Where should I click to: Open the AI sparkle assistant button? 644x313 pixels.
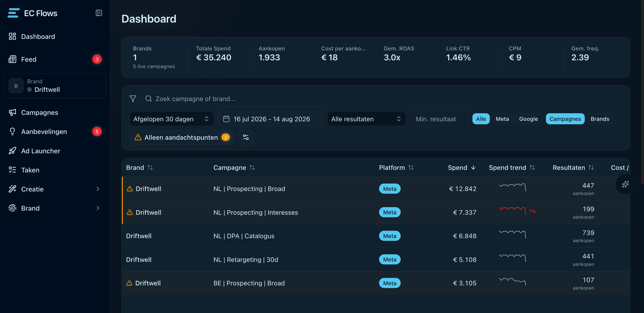pyautogui.click(x=626, y=184)
